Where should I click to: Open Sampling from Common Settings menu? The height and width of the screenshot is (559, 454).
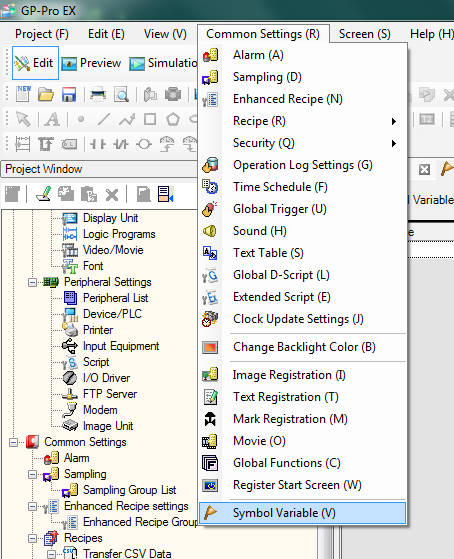click(x=302, y=77)
